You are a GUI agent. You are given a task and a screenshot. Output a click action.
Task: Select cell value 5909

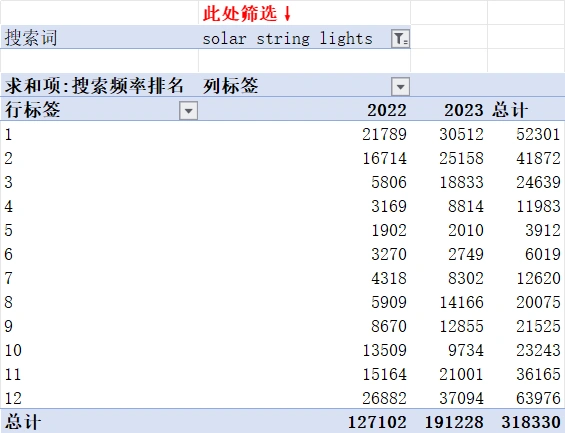tap(389, 302)
